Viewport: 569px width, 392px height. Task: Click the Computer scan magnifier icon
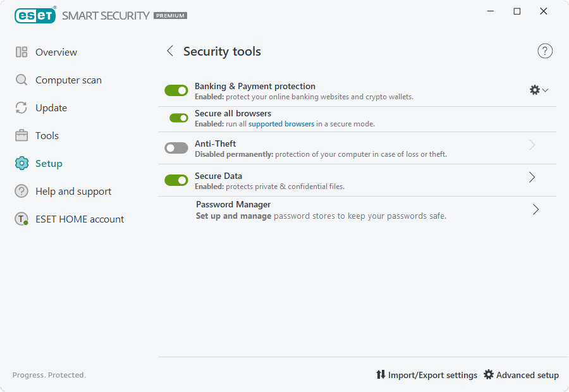point(21,80)
